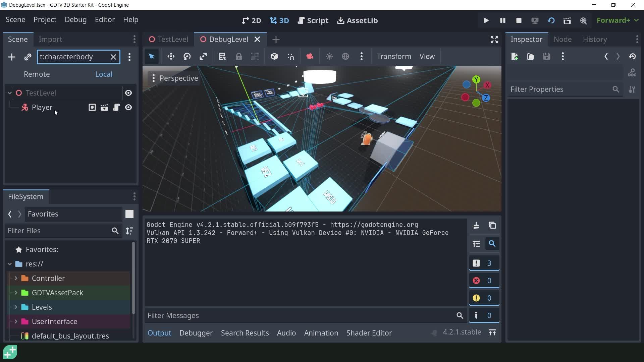Activate the Scale Mode tool
644x362 pixels.
click(203, 56)
